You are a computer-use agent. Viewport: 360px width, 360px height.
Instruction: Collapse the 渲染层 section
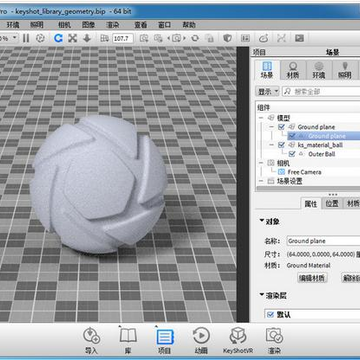pyautogui.click(x=262, y=295)
